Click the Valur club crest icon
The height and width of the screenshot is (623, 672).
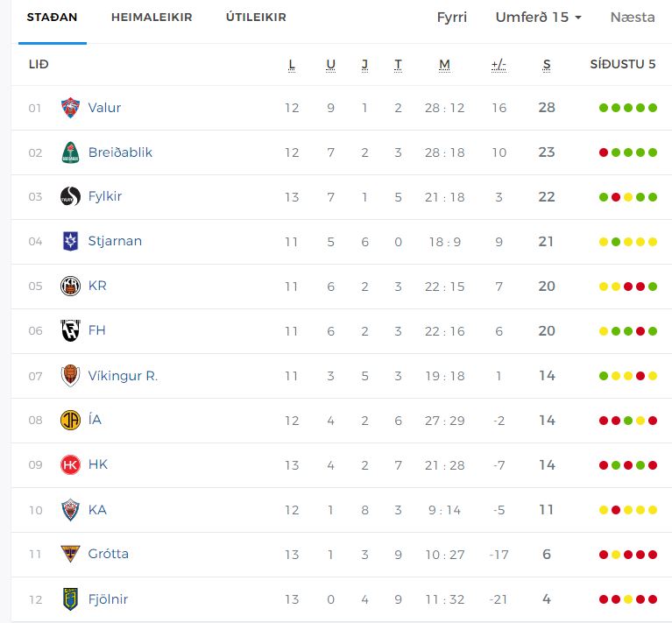point(70,108)
